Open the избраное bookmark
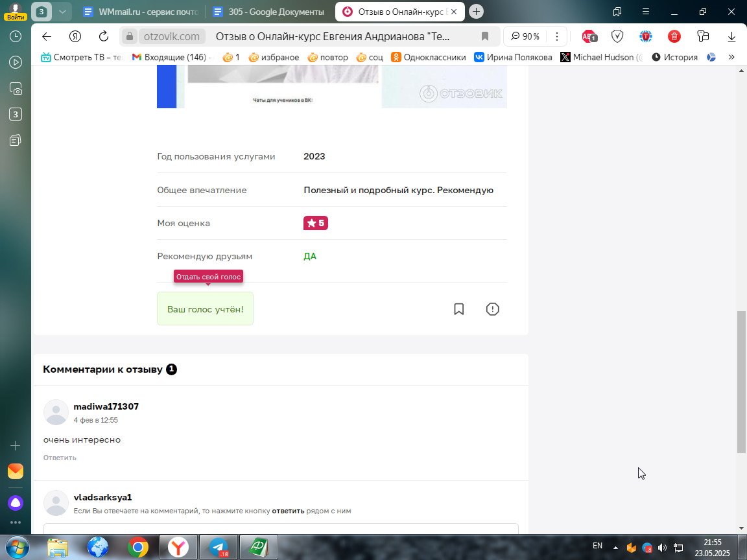This screenshot has height=560, width=747. [x=274, y=57]
